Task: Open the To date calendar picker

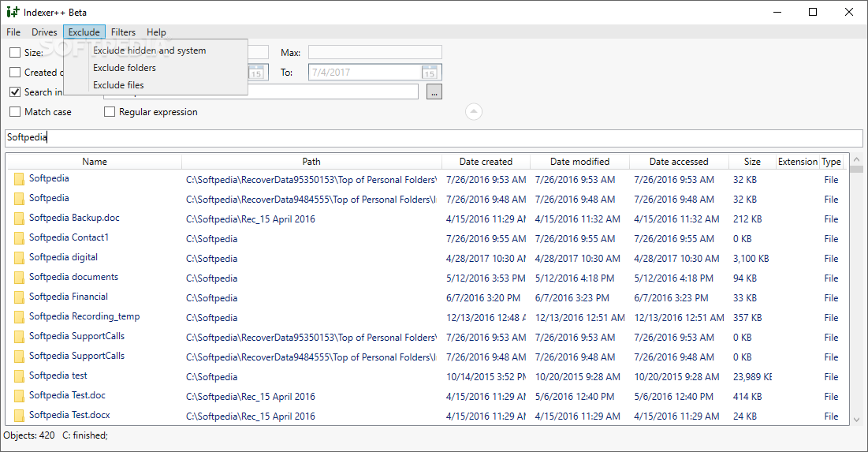Action: (430, 72)
